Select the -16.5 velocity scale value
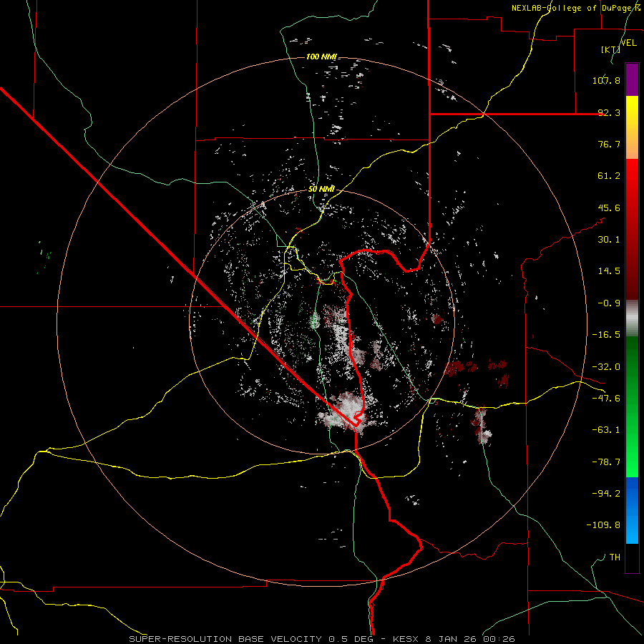Screen dimensions: 644x644 click(606, 335)
